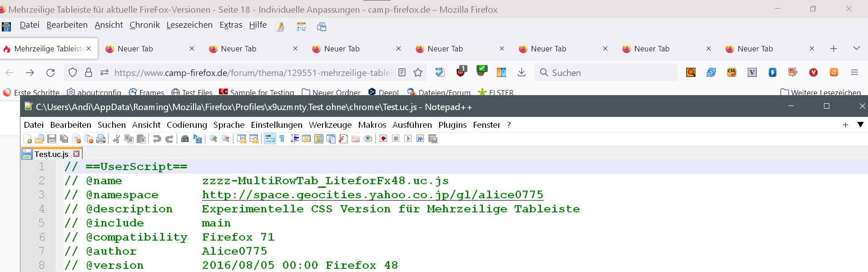Open the geocities namespace link in editor
Screen dimensions: 868x272
click(x=372, y=195)
